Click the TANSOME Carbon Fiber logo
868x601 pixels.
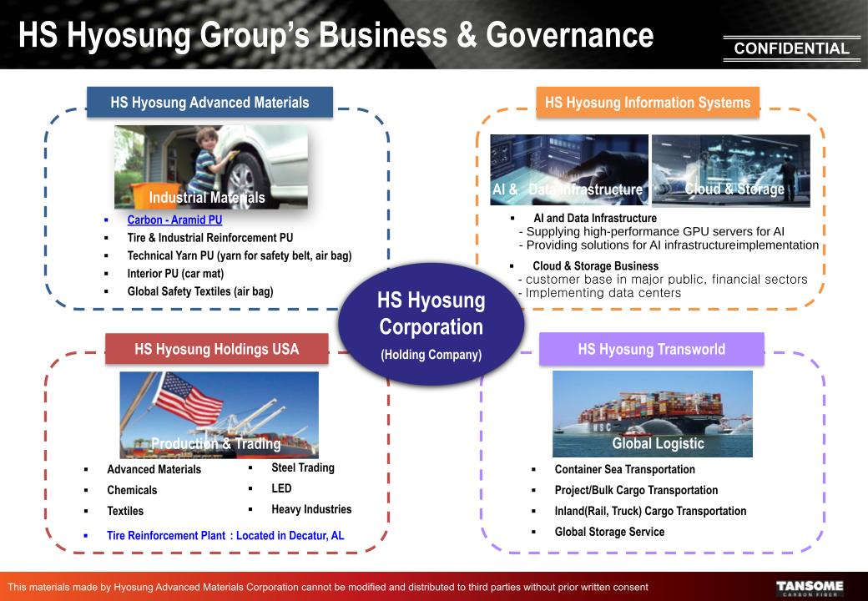coord(810,588)
